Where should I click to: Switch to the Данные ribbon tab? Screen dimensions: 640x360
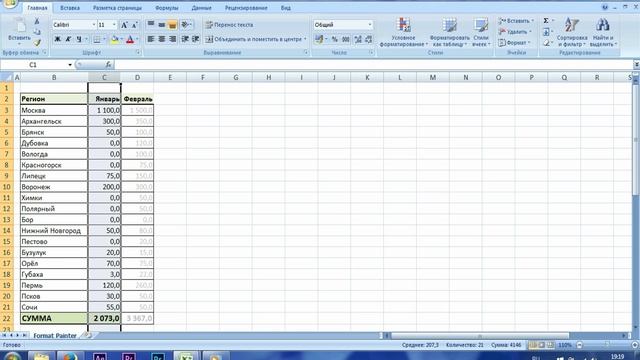point(201,8)
